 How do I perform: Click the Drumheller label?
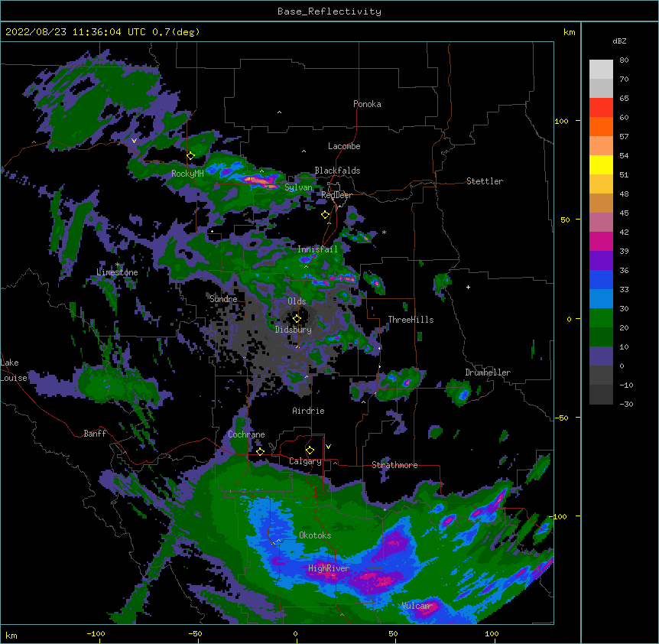pyautogui.click(x=488, y=372)
